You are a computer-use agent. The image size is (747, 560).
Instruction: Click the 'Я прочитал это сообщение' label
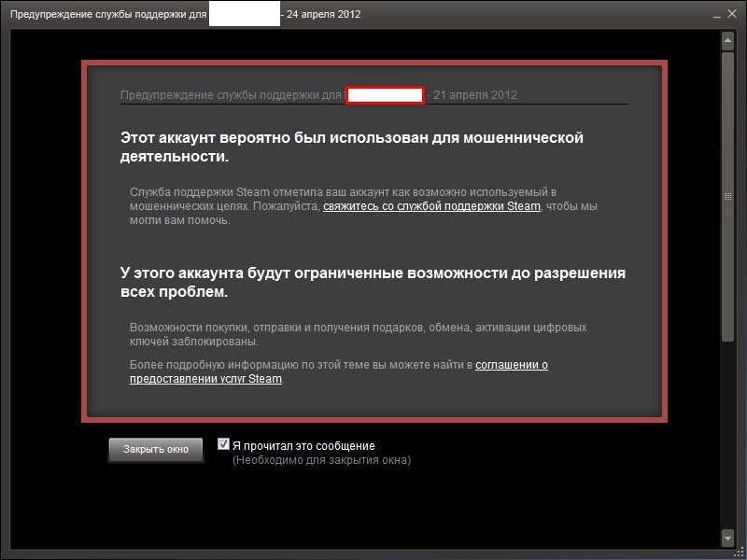pyautogui.click(x=303, y=446)
